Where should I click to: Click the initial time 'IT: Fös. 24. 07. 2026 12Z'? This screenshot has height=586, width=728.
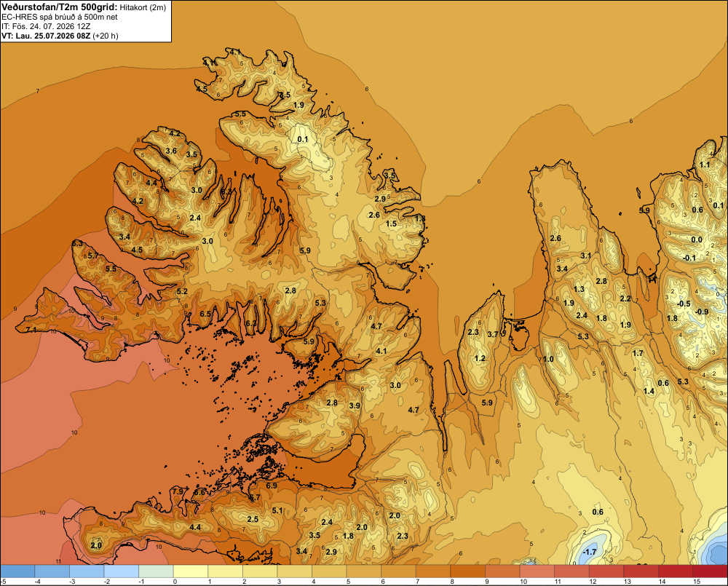tap(46, 26)
